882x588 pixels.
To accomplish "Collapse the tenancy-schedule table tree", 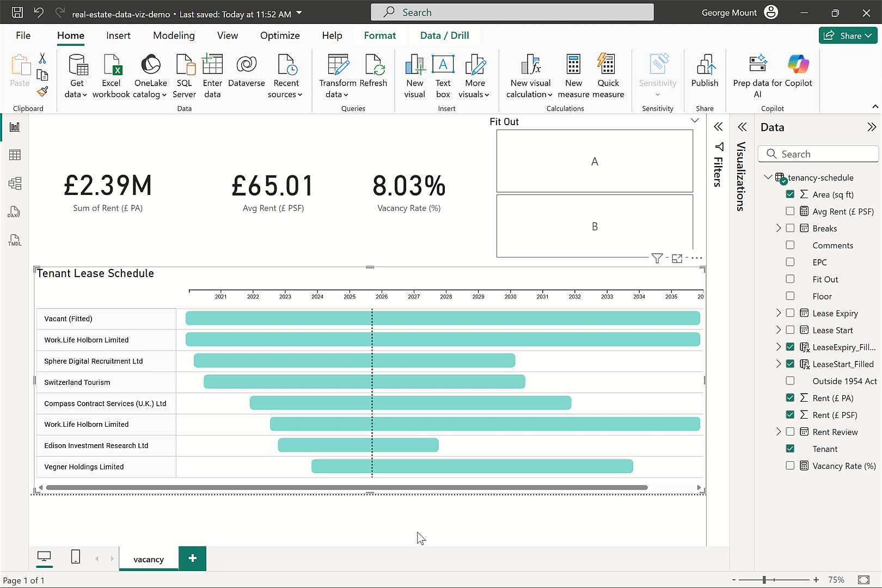I will pos(768,177).
